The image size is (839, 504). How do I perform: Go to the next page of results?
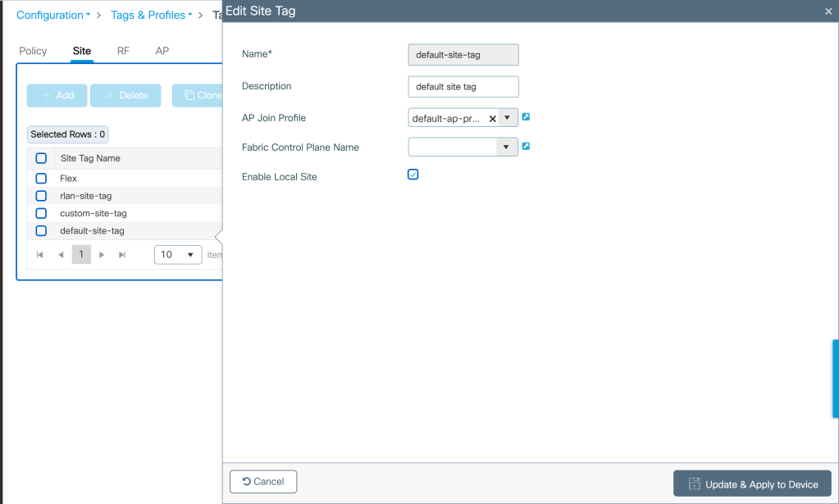[102, 255]
